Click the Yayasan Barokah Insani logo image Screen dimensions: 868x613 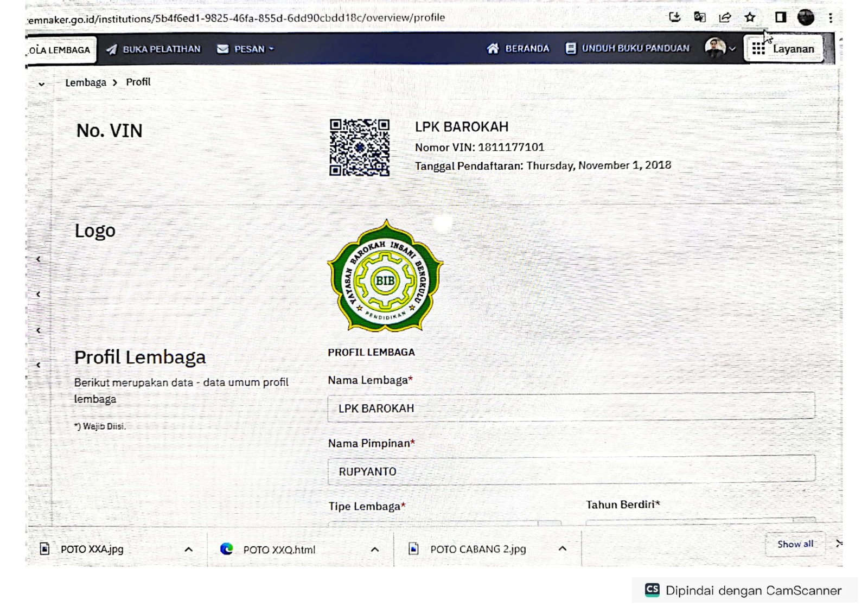pyautogui.click(x=385, y=277)
